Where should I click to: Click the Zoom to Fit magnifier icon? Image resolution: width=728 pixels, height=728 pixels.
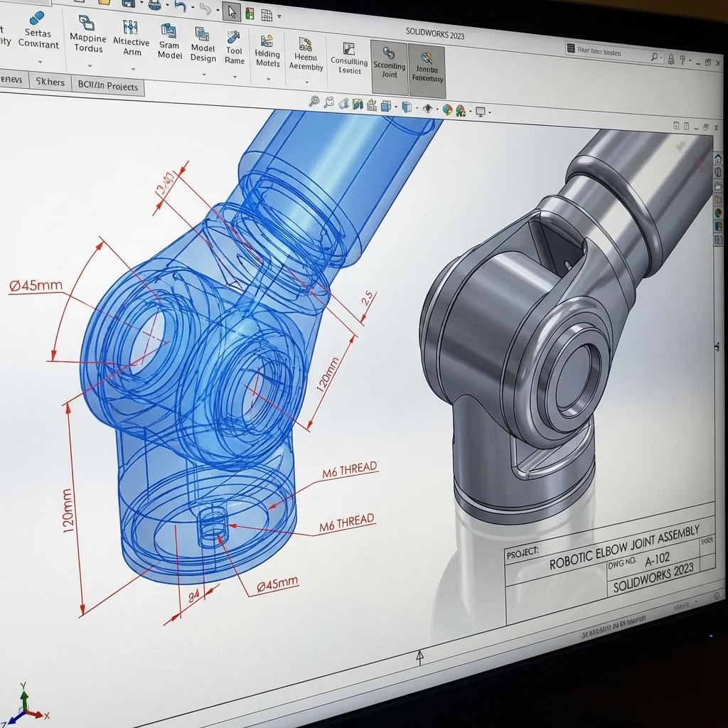(314, 101)
